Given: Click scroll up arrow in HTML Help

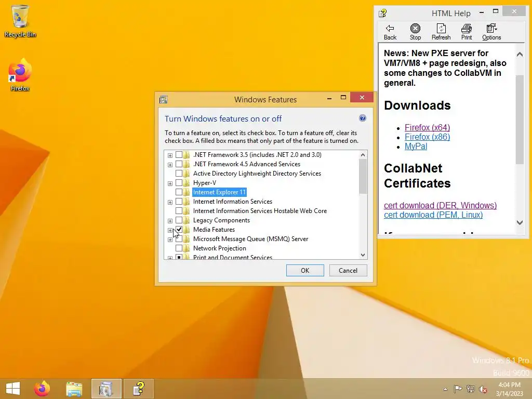Looking at the screenshot, I should tap(520, 54).
